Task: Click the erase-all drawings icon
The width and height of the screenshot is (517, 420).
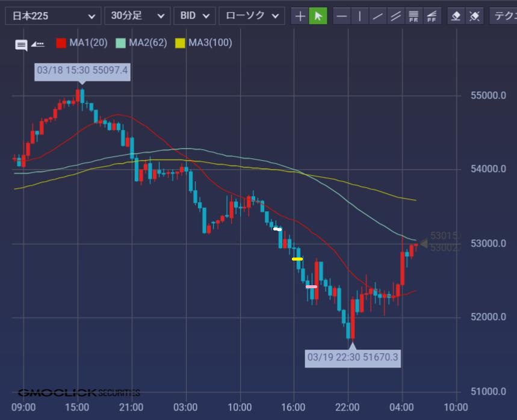Action: click(x=474, y=16)
